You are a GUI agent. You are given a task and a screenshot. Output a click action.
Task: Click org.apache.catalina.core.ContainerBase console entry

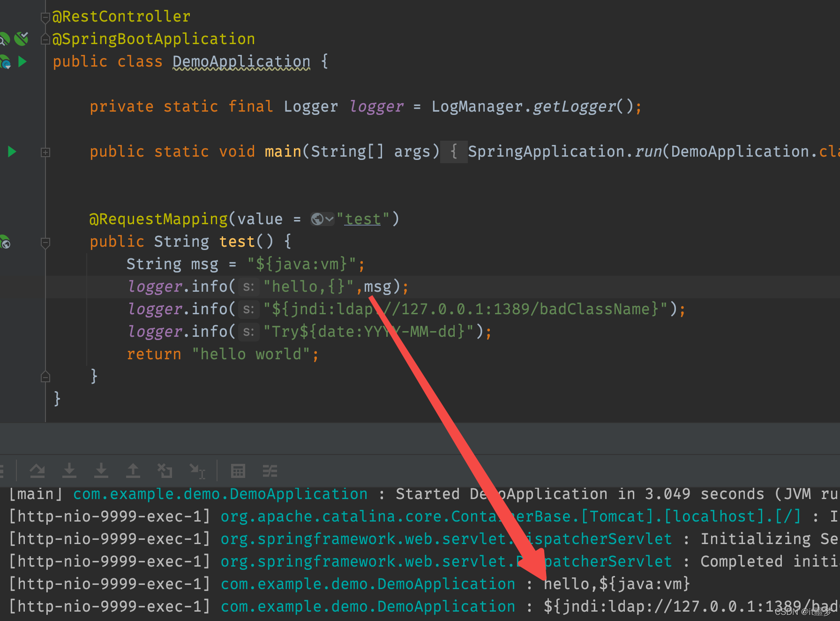tap(511, 516)
